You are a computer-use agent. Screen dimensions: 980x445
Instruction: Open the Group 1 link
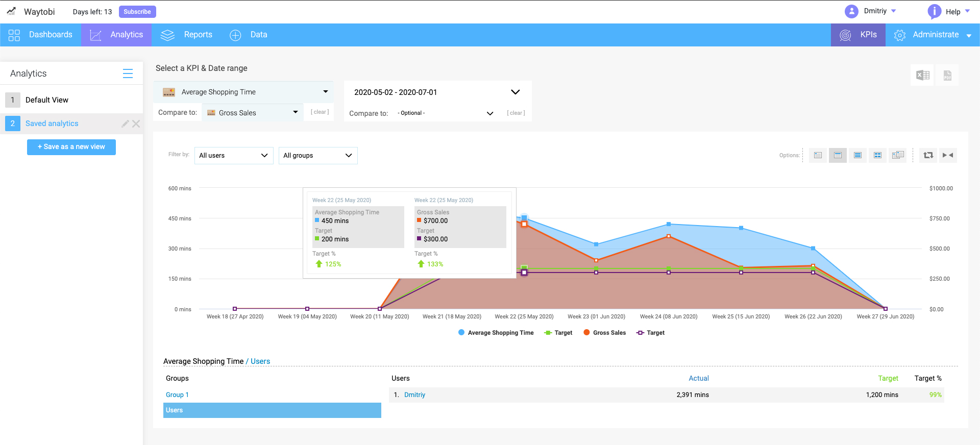177,395
